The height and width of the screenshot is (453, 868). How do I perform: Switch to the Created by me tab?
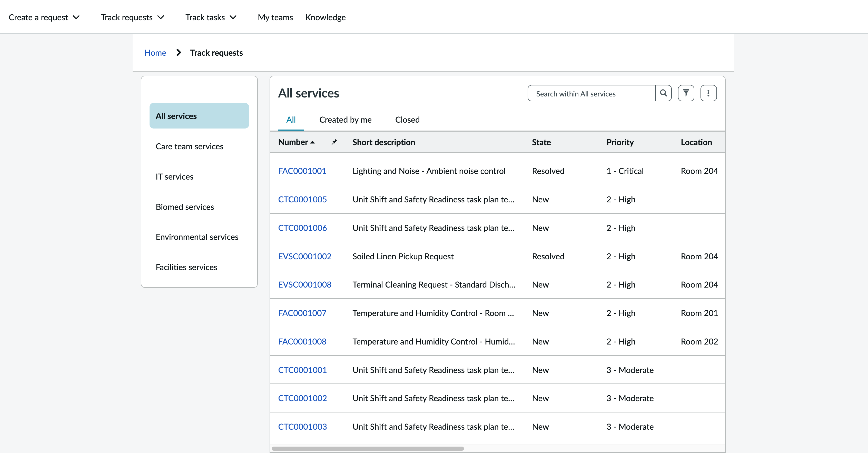346,120
